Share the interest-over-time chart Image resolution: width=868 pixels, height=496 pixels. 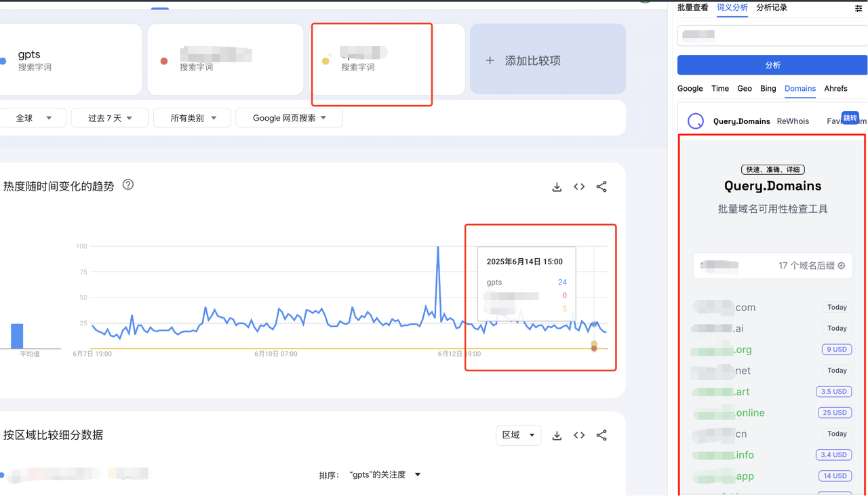tap(601, 187)
